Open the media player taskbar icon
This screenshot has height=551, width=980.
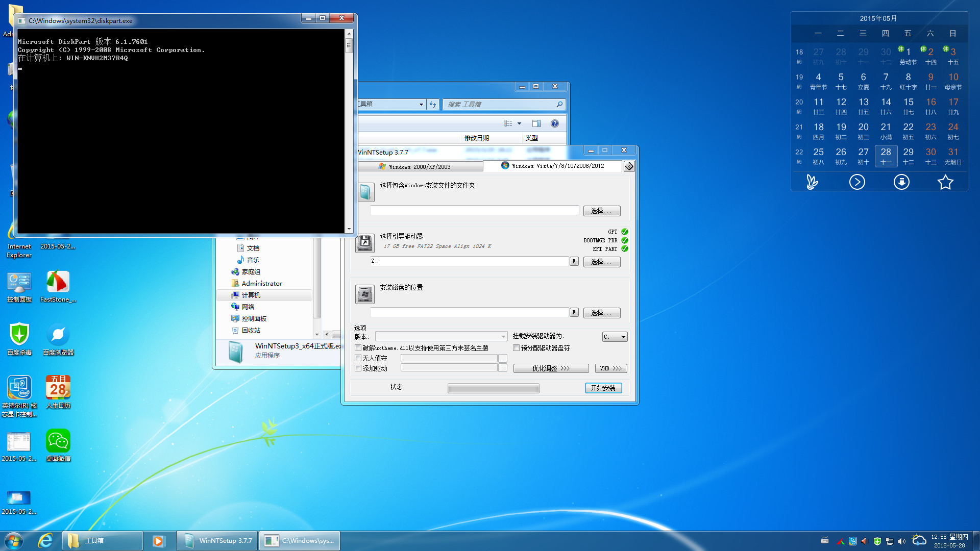tap(159, 541)
